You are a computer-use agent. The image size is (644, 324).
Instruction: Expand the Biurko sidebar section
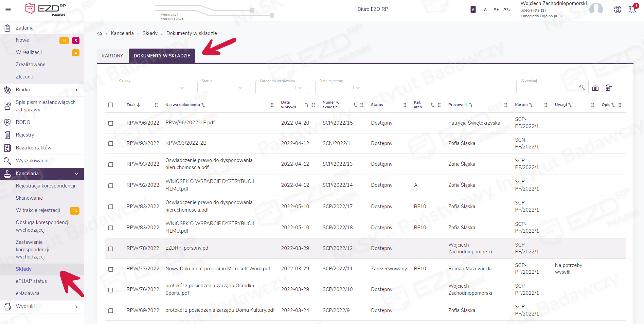point(42,90)
